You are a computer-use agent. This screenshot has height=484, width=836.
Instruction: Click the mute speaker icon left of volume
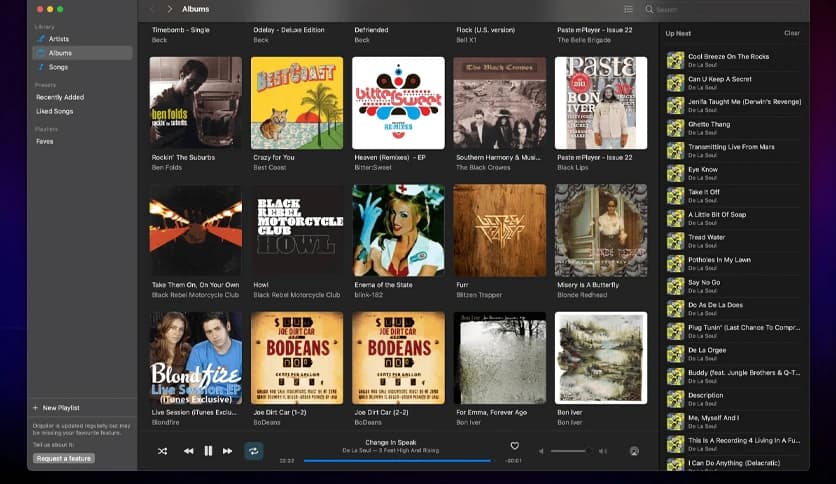[x=542, y=451]
